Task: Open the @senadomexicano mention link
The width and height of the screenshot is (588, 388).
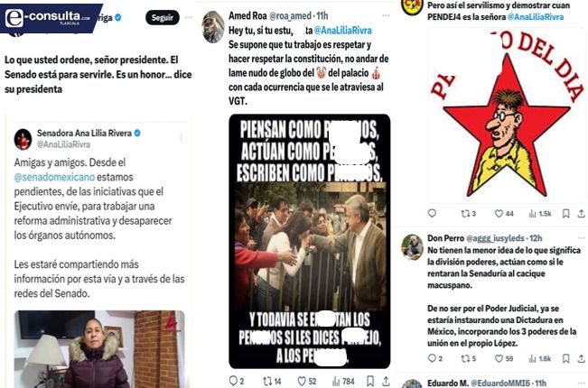Action: point(54,177)
